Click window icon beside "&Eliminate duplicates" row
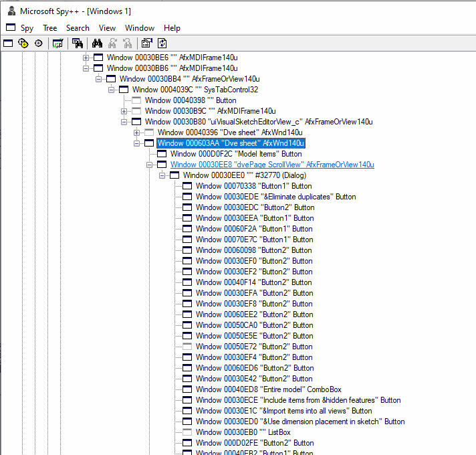This screenshot has height=455, width=476. (x=187, y=197)
